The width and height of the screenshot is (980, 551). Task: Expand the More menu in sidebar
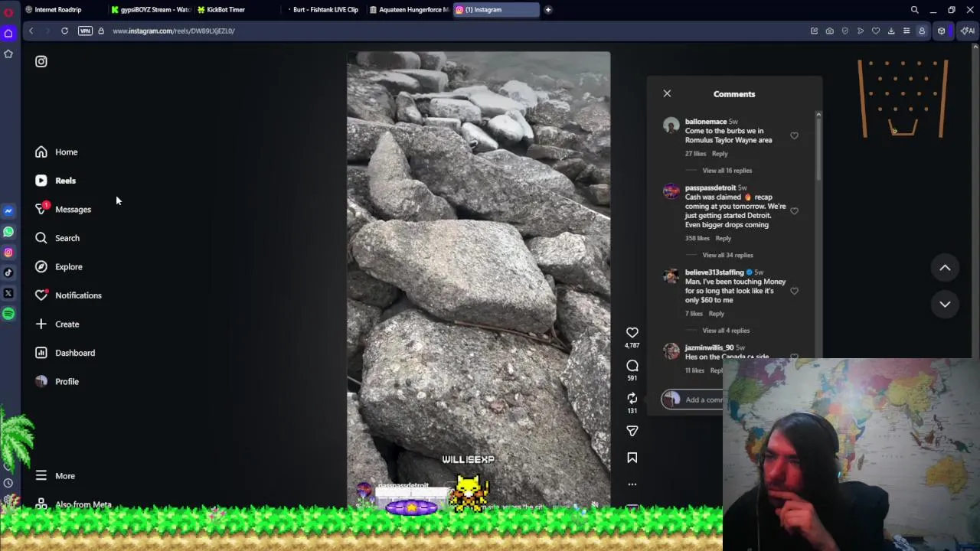click(x=54, y=476)
